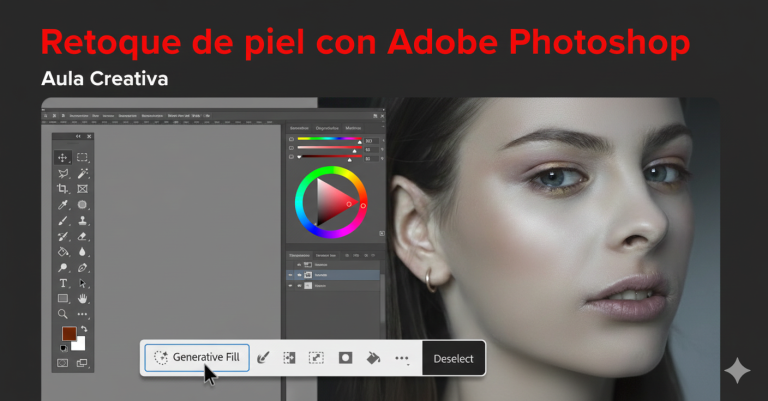Collapse the toolbox with the double-arrow
Screen dimensions: 768x401
click(x=78, y=136)
